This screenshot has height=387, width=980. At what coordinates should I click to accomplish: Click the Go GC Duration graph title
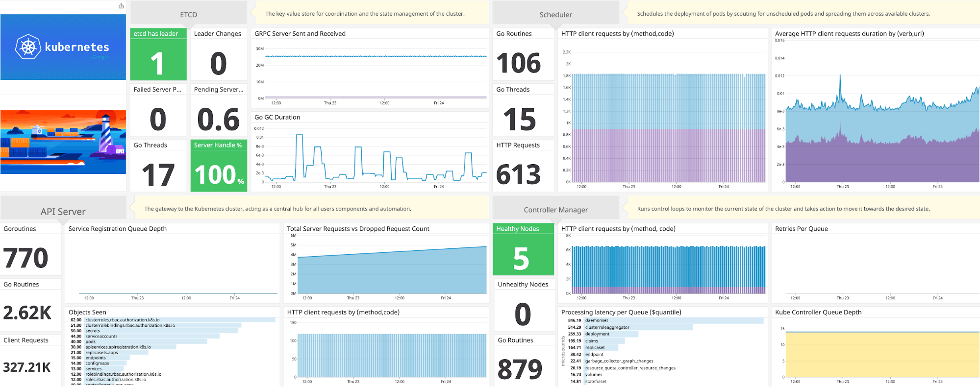click(277, 118)
